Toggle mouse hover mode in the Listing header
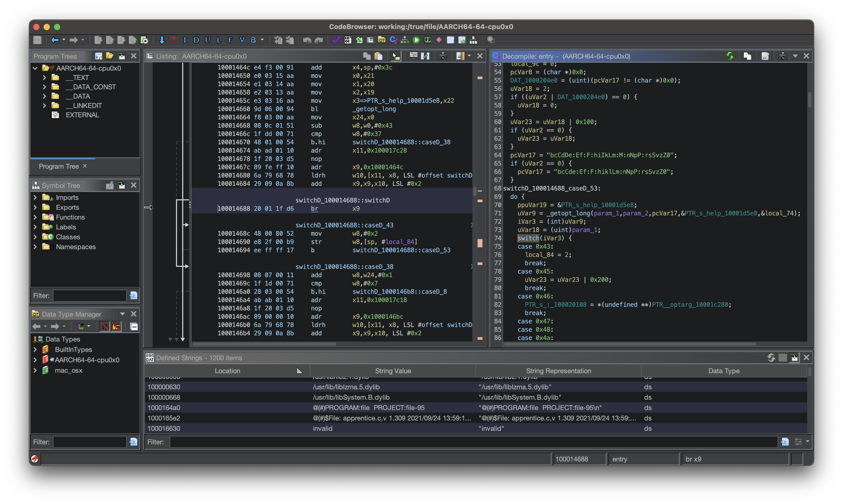 (x=396, y=56)
